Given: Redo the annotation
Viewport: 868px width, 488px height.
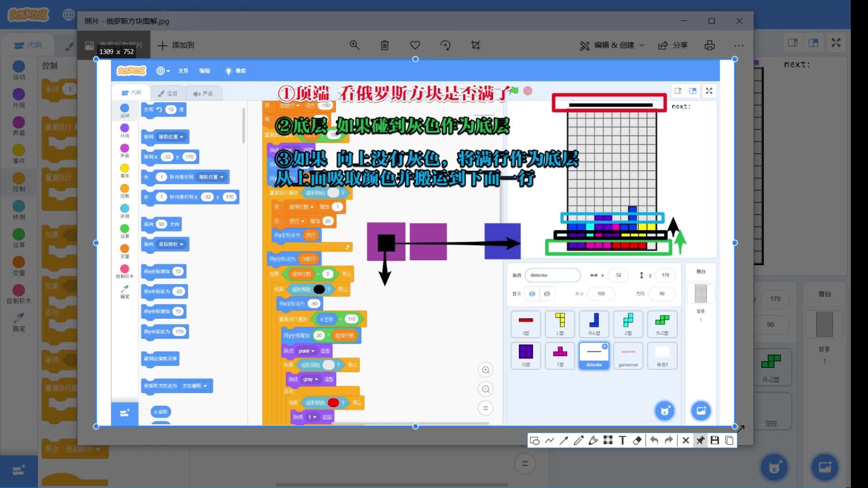Looking at the screenshot, I should pyautogui.click(x=669, y=441).
